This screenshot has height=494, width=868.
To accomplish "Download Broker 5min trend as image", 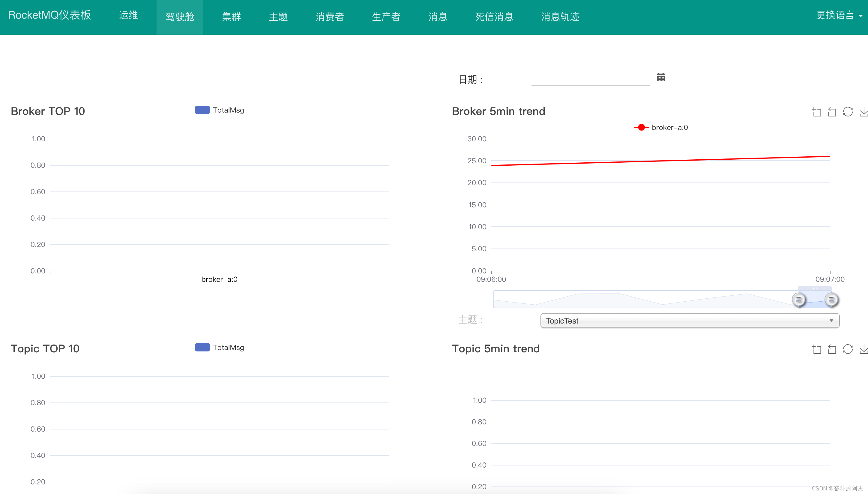I will (x=863, y=112).
